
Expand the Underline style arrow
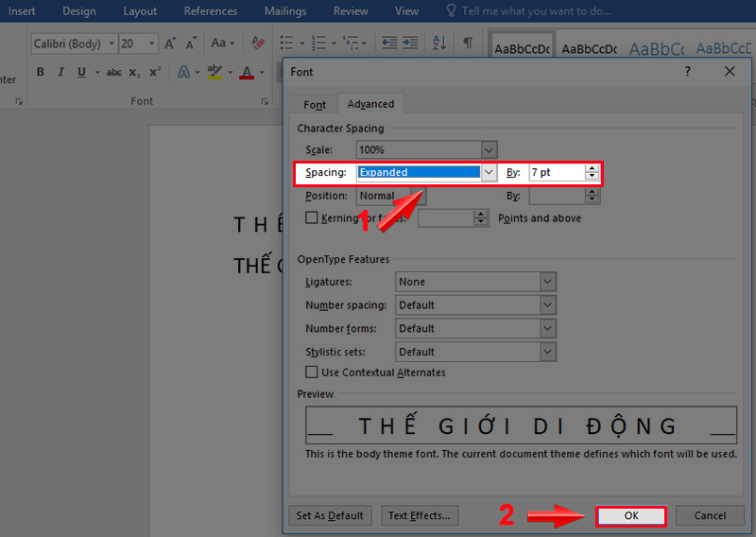(x=97, y=73)
